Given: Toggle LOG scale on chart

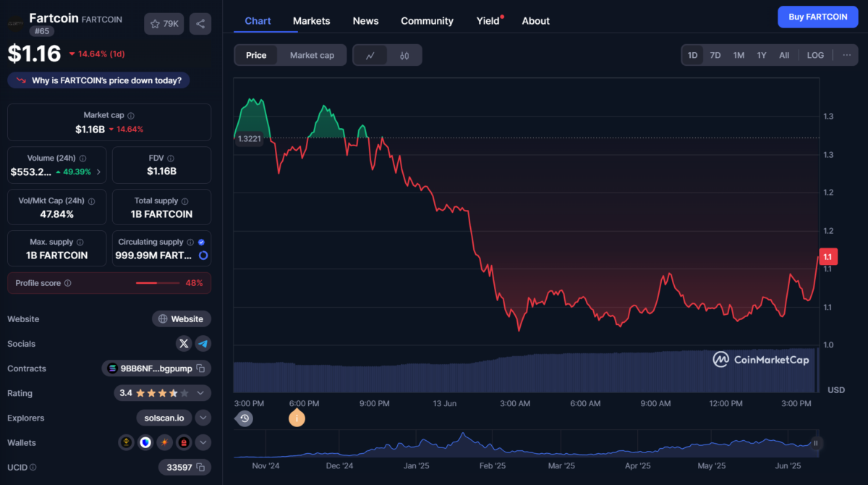Looking at the screenshot, I should [x=815, y=55].
